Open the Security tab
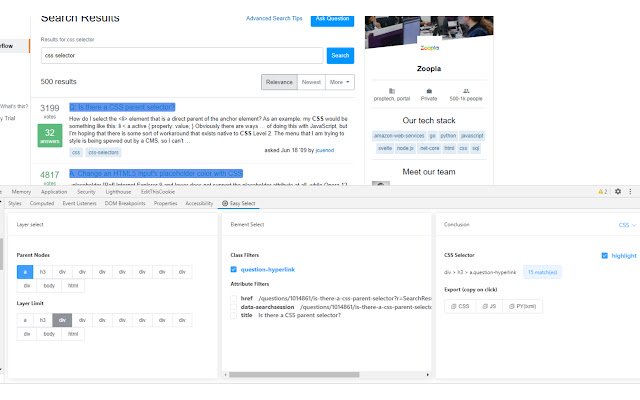The height and width of the screenshot is (400, 640). pos(86,191)
